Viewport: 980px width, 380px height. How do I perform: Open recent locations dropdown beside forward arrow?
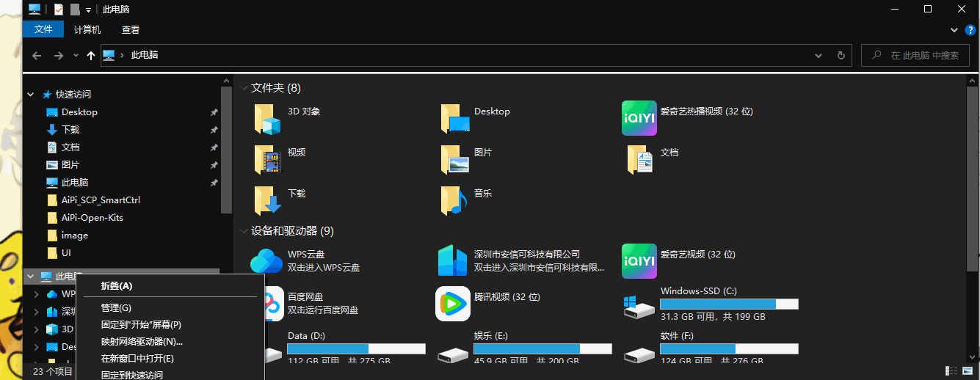[76, 55]
